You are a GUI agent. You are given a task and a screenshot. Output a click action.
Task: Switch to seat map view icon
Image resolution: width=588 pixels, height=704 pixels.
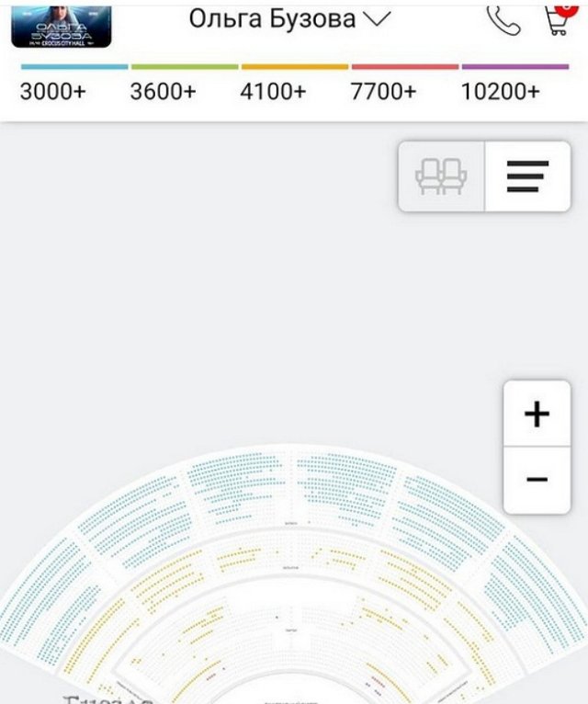pos(441,176)
